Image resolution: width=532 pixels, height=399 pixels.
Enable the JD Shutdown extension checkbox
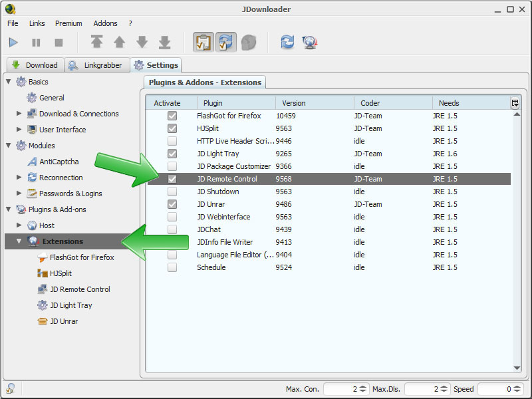pyautogui.click(x=172, y=192)
